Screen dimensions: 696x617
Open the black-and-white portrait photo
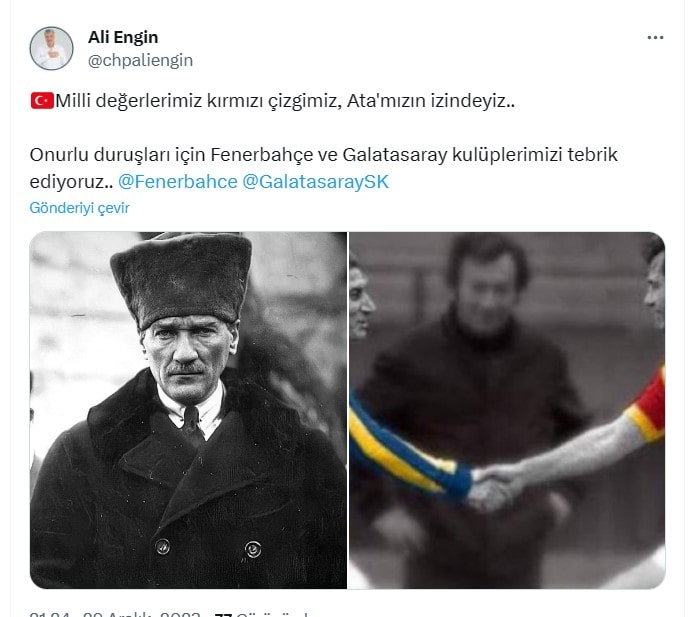coord(188,410)
